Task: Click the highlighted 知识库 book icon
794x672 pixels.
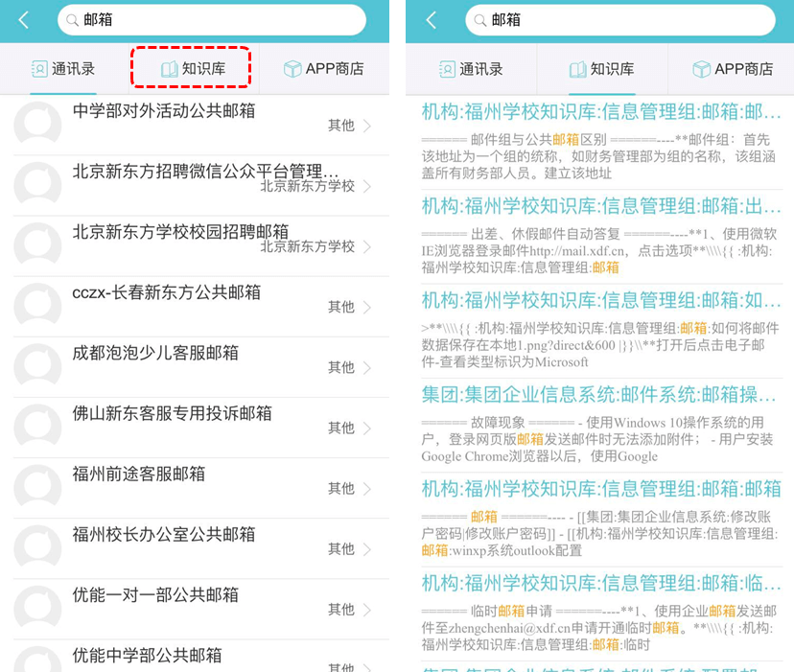Action: pos(169,69)
